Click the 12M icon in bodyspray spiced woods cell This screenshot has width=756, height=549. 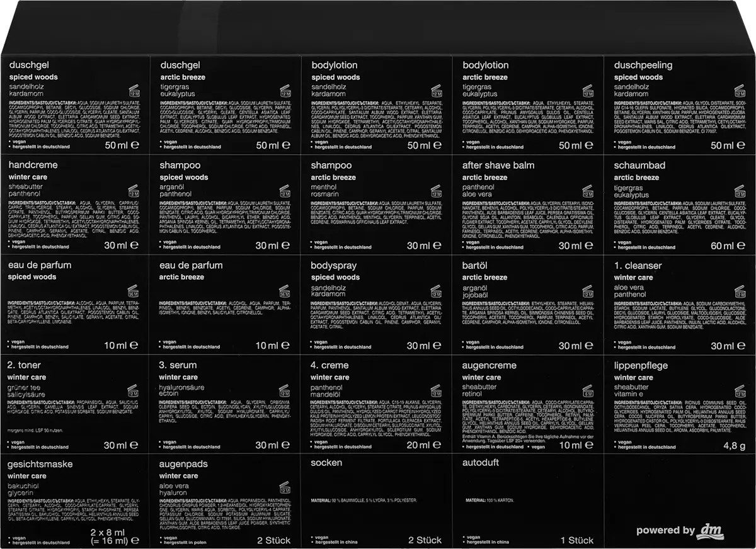[436, 290]
